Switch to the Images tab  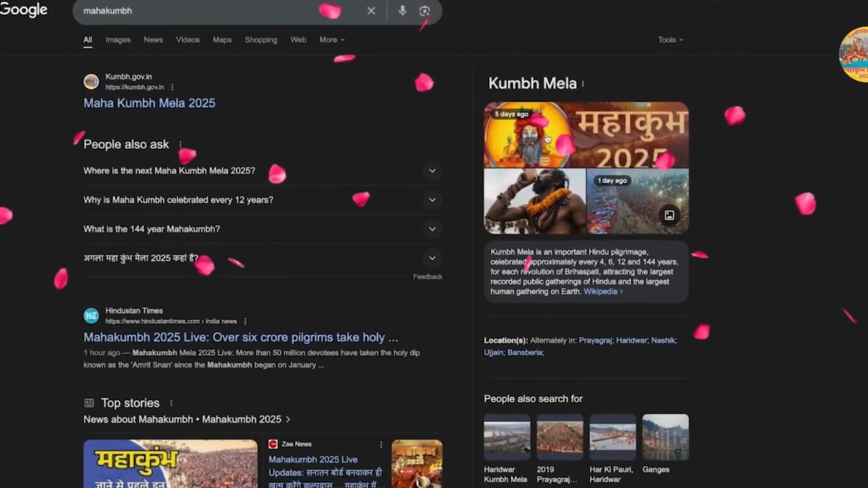[118, 40]
